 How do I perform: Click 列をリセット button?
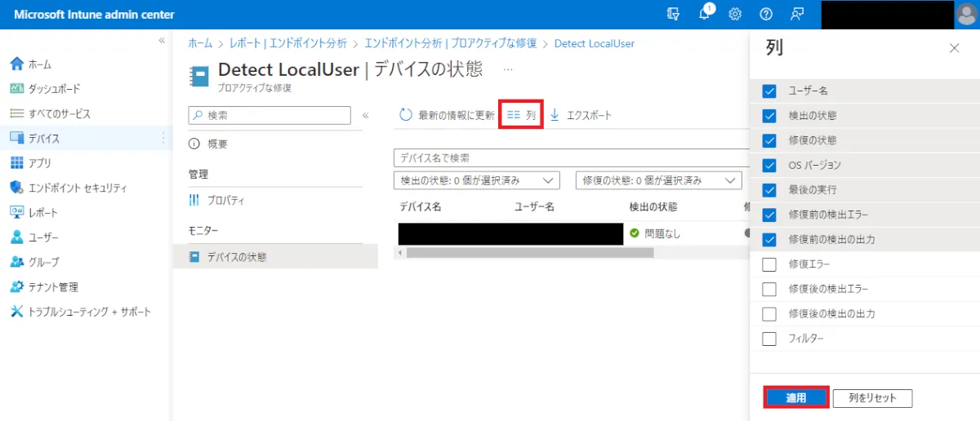pyautogui.click(x=873, y=398)
